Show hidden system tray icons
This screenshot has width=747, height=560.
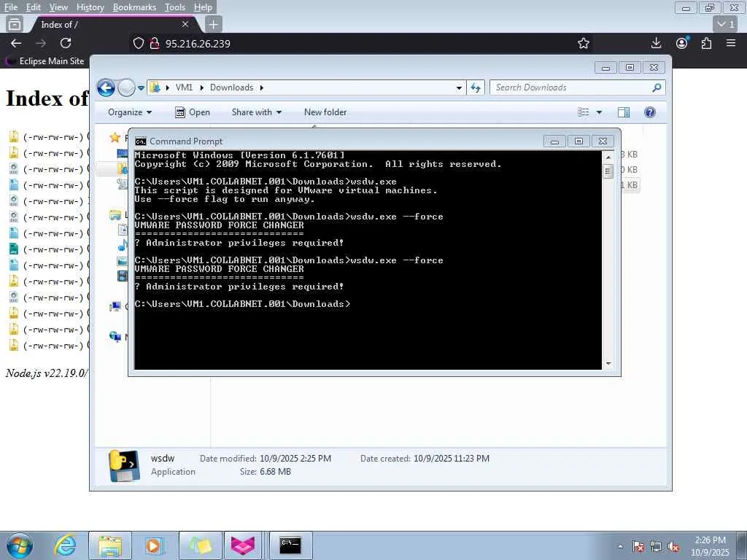pyautogui.click(x=620, y=547)
